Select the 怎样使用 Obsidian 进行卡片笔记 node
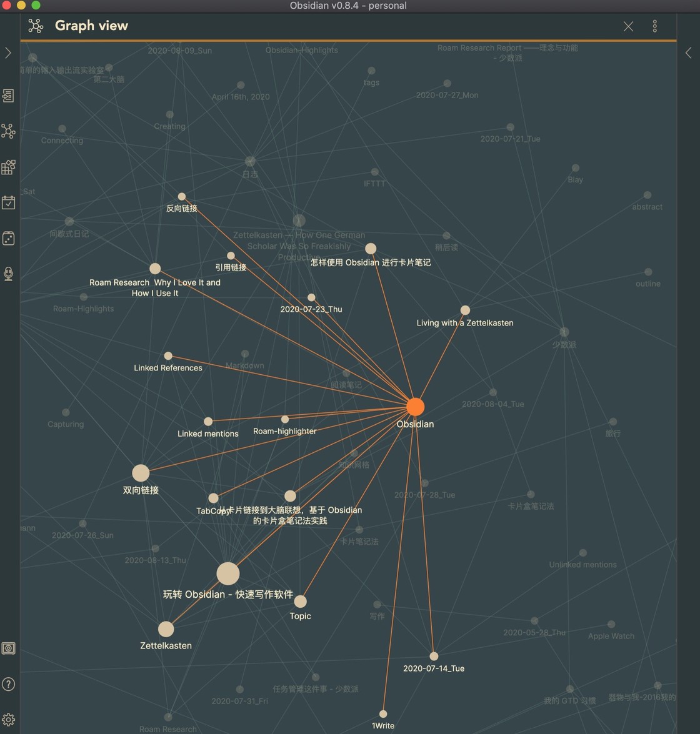This screenshot has width=700, height=734. 371,248
